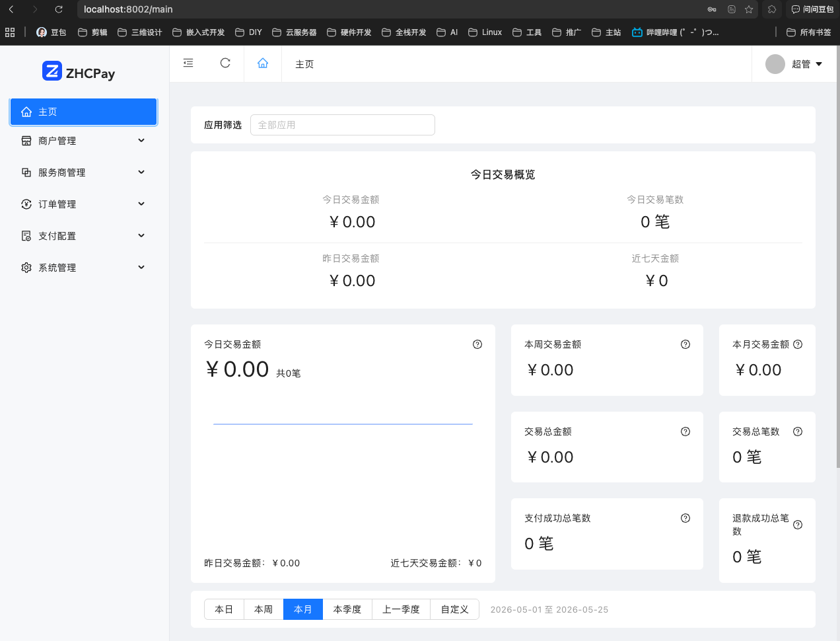This screenshot has width=840, height=641.
Task: Open 全栈开发 bookmark folder
Action: [x=403, y=32]
